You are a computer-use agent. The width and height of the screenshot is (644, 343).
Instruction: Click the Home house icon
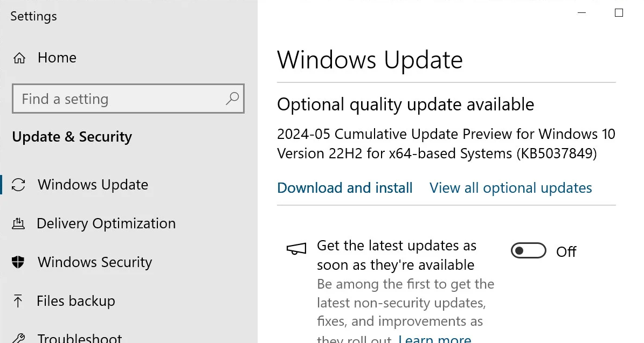click(x=19, y=58)
